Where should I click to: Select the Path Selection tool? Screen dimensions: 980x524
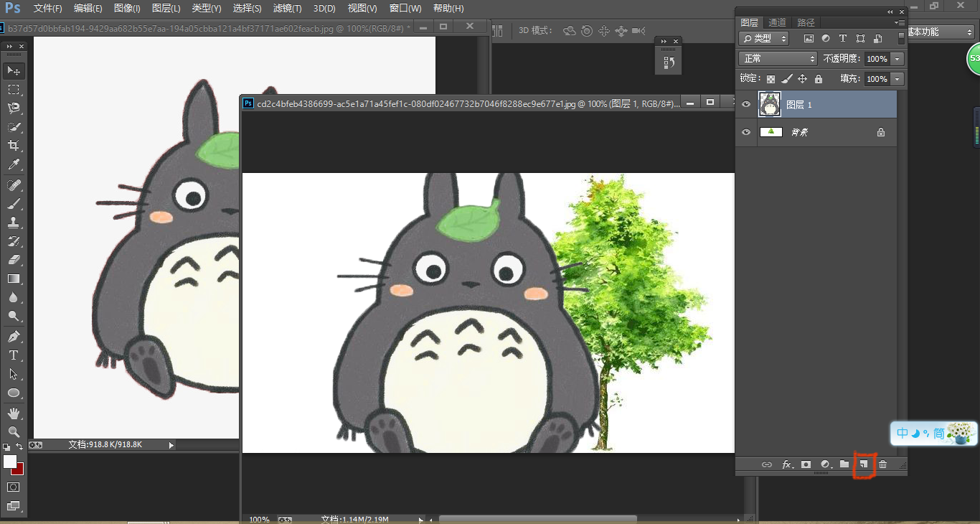pos(14,374)
